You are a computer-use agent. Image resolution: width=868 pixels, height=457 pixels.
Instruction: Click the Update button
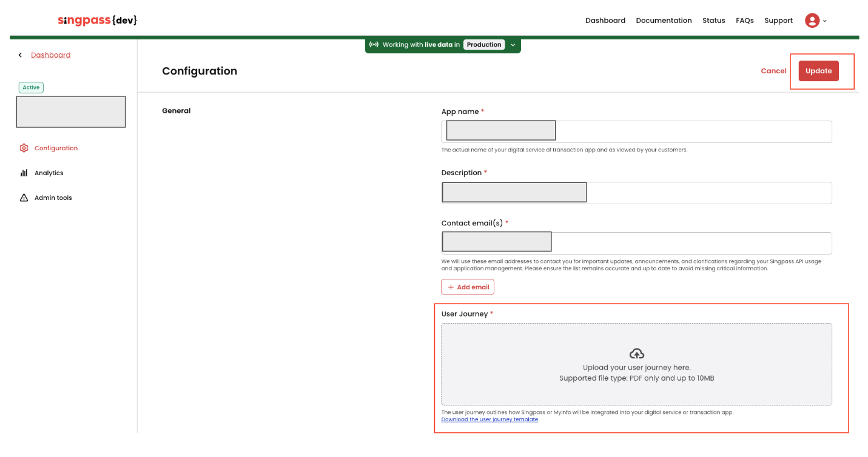pos(818,71)
